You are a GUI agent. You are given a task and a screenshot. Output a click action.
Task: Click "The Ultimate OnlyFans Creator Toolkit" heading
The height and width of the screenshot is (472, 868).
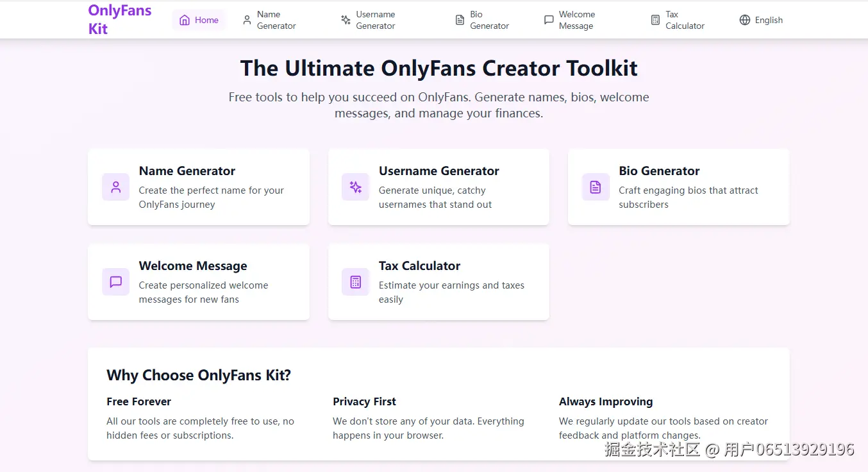tap(439, 68)
